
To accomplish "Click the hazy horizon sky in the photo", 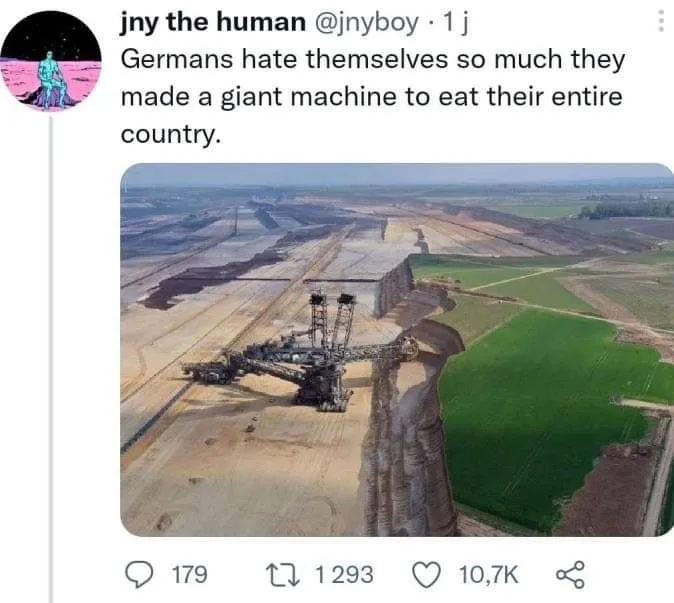I will [x=397, y=173].
